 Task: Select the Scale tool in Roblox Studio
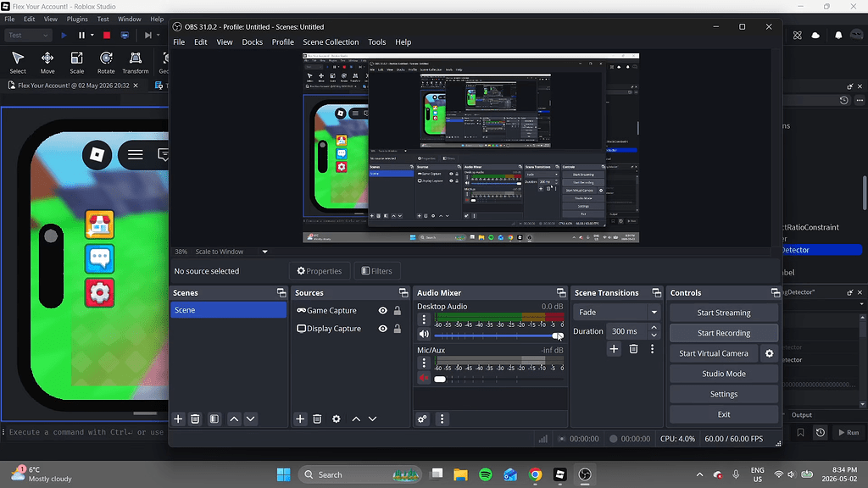click(x=77, y=63)
